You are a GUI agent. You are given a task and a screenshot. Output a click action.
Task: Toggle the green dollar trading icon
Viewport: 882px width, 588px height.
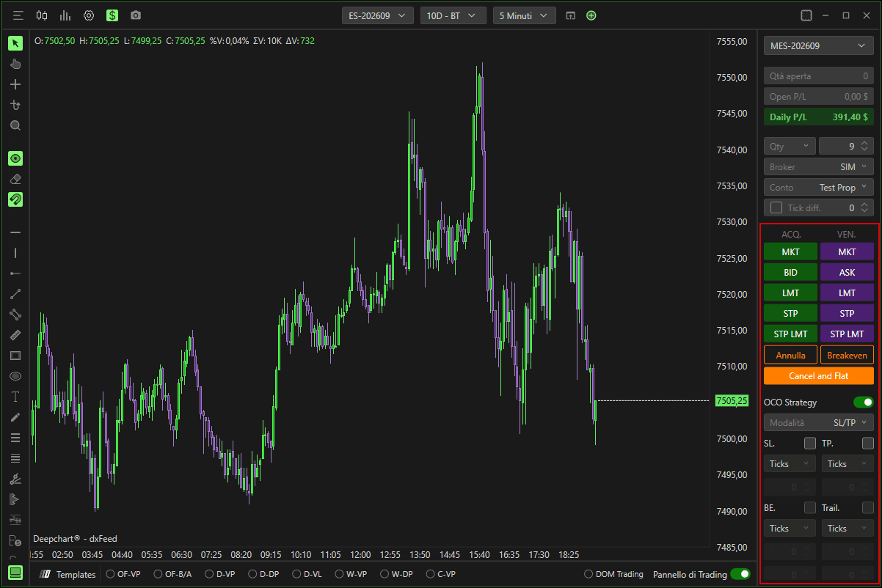pos(112,15)
